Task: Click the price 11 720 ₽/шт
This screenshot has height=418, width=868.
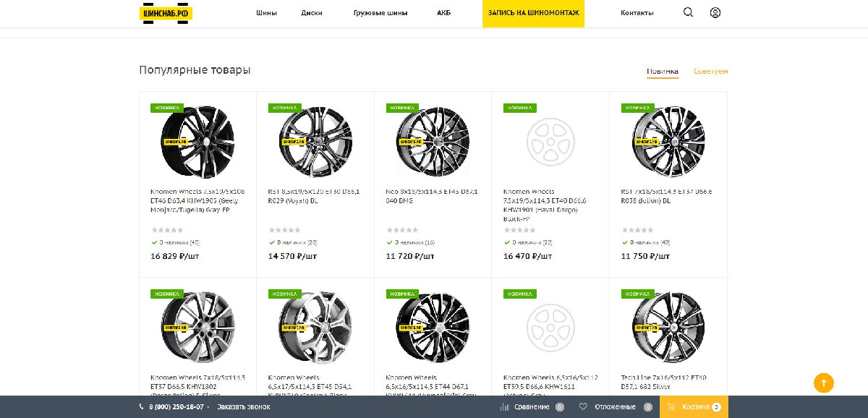Action: (410, 256)
